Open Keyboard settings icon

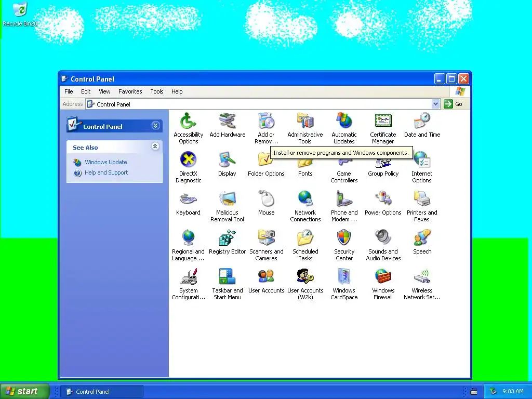point(188,199)
